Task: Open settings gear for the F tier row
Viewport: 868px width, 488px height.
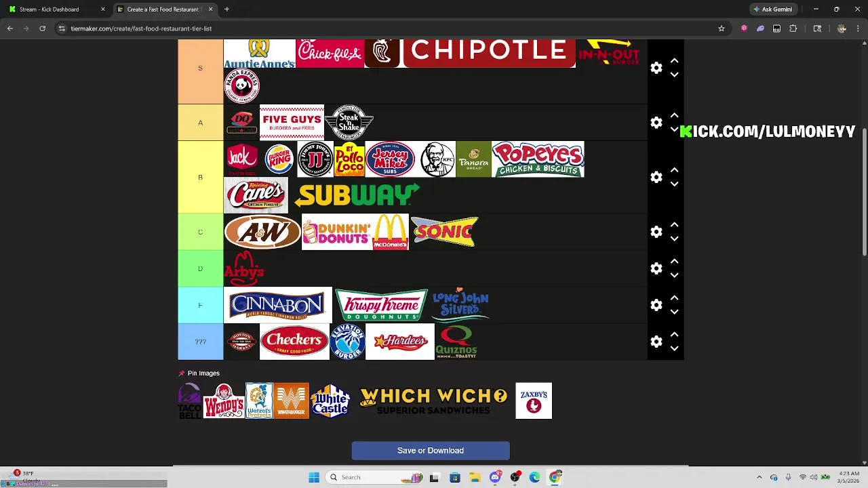Action: pos(656,305)
